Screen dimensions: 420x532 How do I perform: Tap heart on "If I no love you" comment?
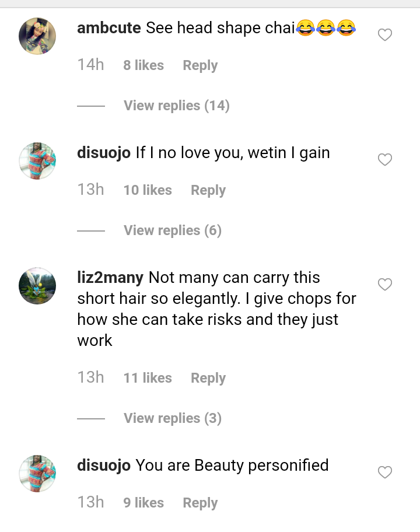tap(385, 160)
